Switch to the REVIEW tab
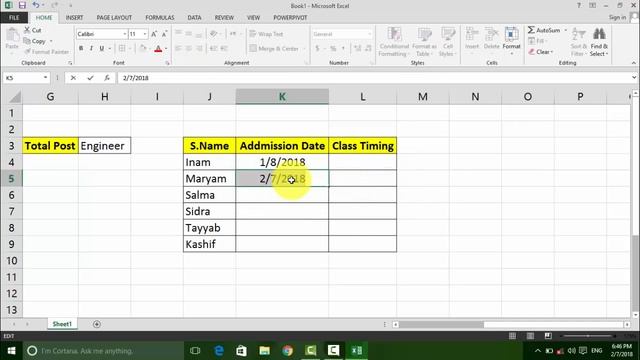 [x=224, y=18]
